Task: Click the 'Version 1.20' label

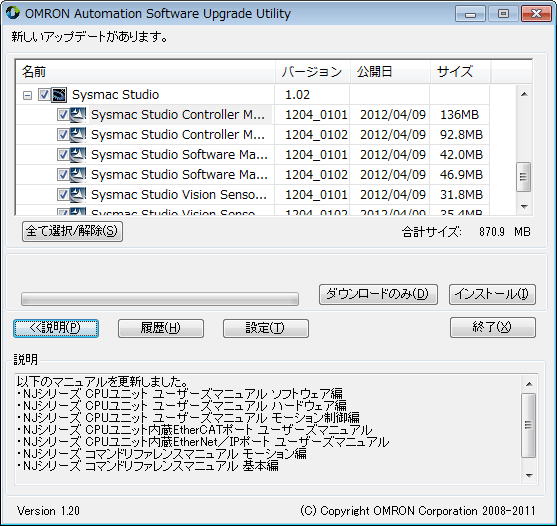Action: pos(48,511)
